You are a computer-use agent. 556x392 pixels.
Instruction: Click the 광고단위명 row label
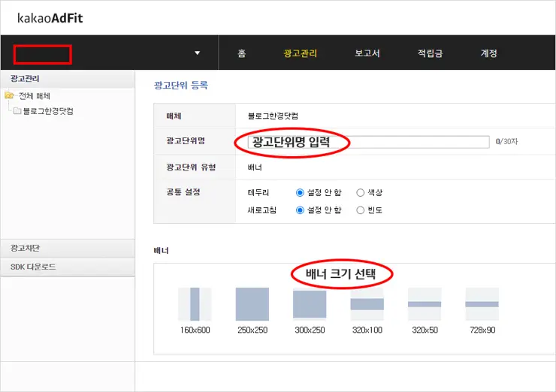pyautogui.click(x=186, y=140)
